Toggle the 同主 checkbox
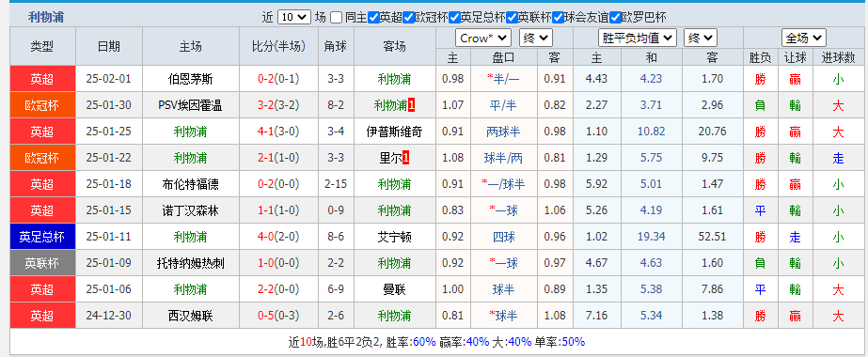This screenshot has width=868, height=357. click(x=336, y=18)
